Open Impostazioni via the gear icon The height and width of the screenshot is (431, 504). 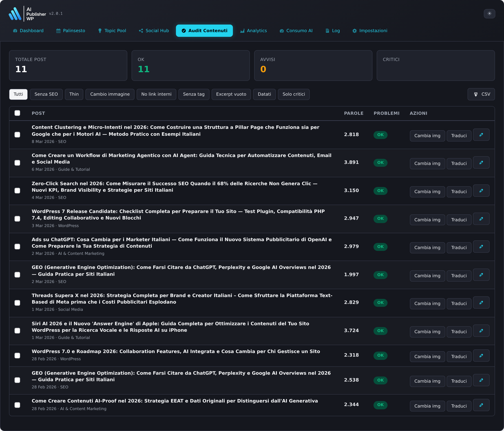(355, 31)
